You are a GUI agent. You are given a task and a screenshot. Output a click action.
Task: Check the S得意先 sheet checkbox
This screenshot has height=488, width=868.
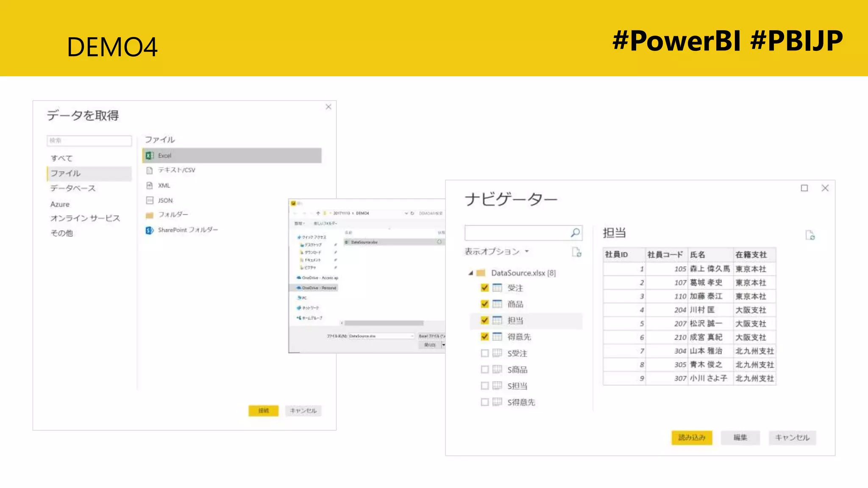pos(485,402)
